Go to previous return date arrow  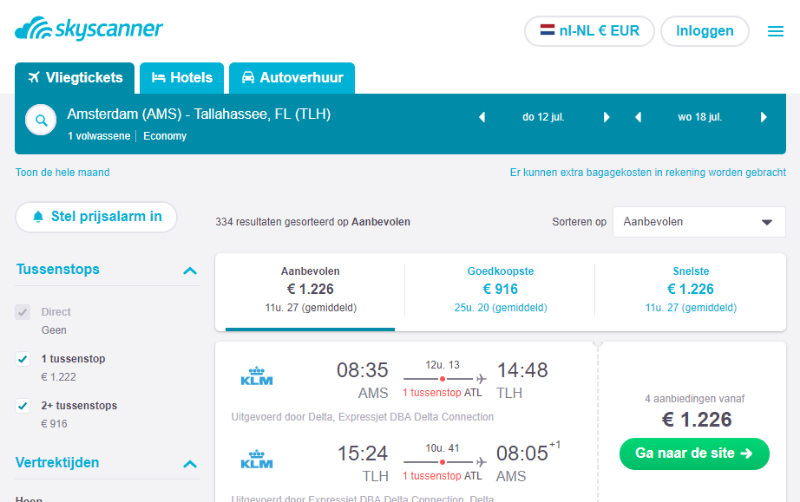(x=637, y=117)
